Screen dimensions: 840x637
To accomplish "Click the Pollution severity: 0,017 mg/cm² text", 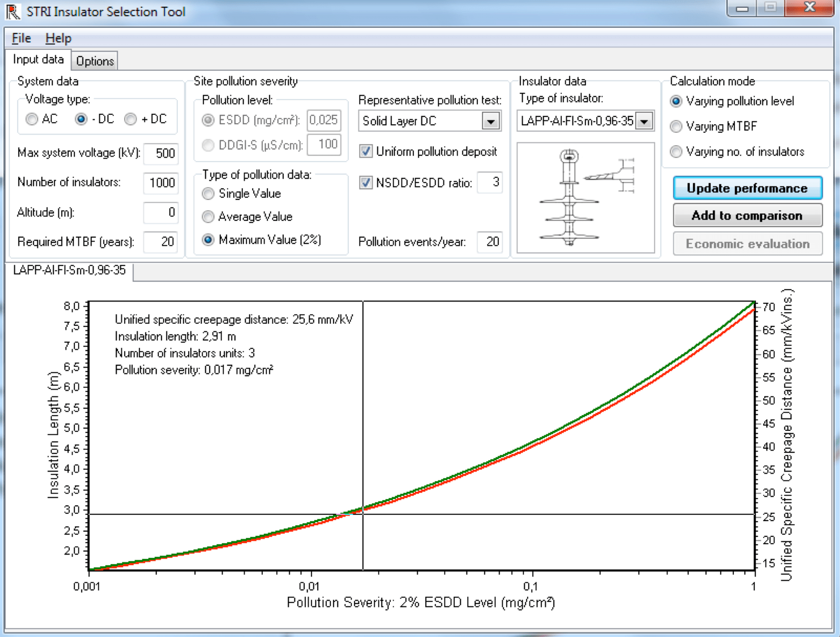I will pos(194,370).
